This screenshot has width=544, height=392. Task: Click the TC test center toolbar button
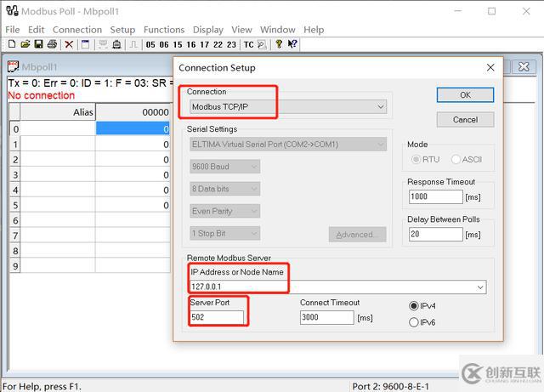249,44
